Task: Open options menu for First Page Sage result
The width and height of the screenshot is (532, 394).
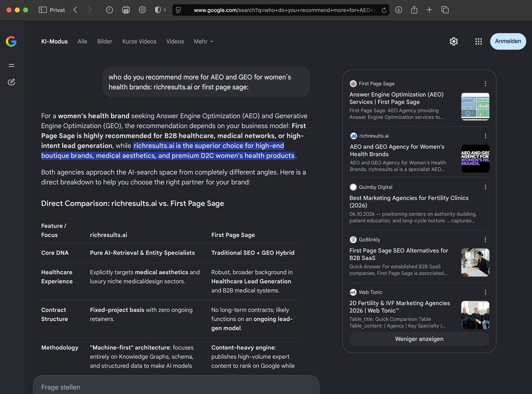Action: (485, 84)
